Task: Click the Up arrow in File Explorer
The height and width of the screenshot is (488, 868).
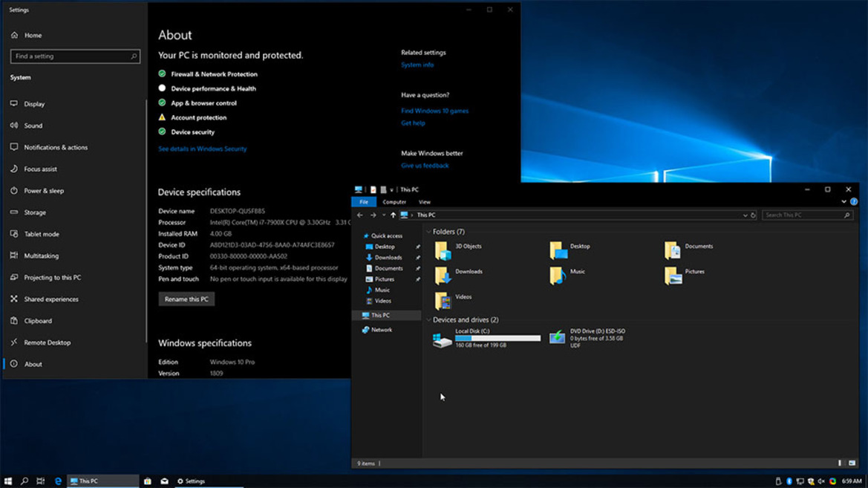Action: coord(393,215)
